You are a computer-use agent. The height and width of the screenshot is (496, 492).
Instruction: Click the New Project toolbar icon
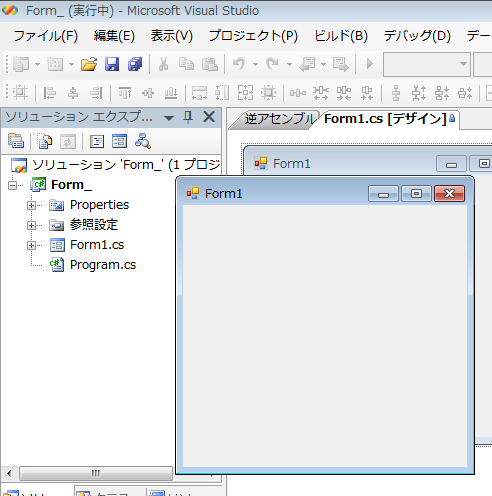tap(21, 64)
